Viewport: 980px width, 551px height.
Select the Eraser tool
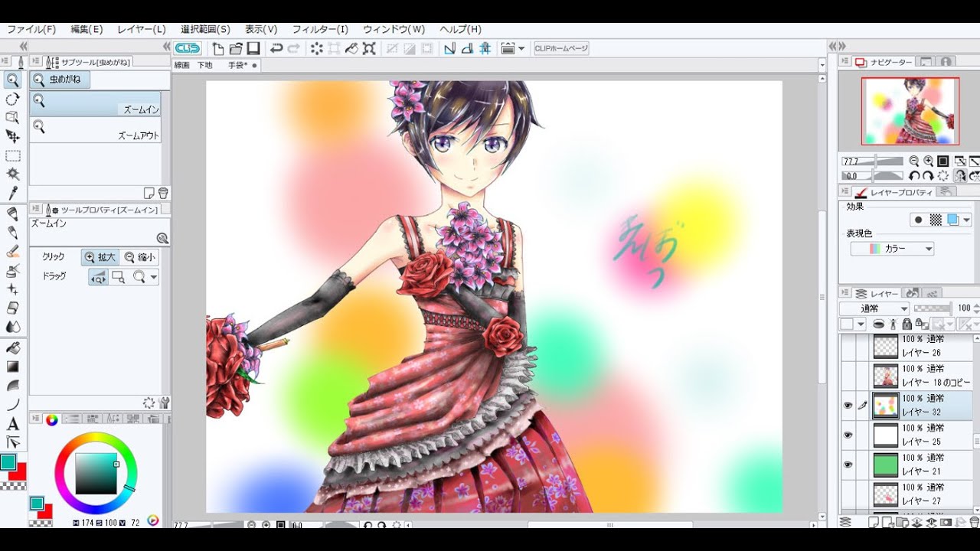tap(12, 308)
